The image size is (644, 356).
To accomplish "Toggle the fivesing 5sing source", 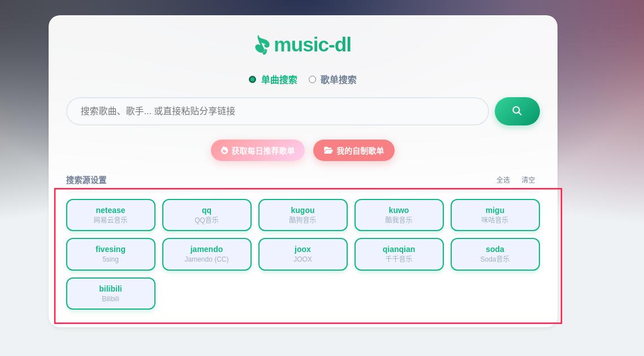I will point(111,254).
